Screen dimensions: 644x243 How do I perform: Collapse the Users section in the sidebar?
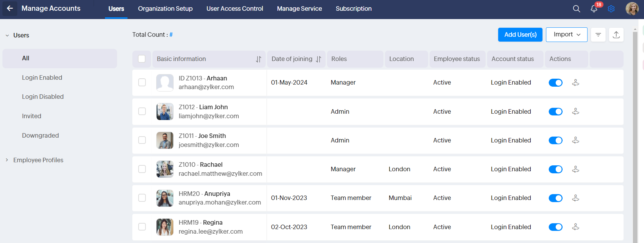7,35
